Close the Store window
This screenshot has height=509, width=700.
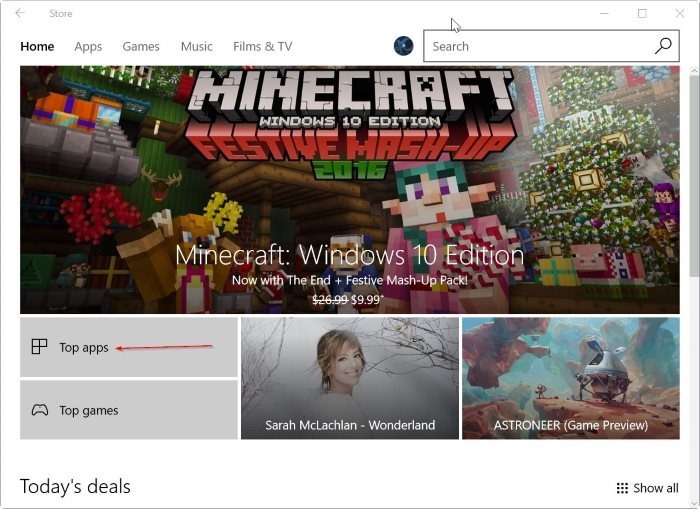click(679, 13)
